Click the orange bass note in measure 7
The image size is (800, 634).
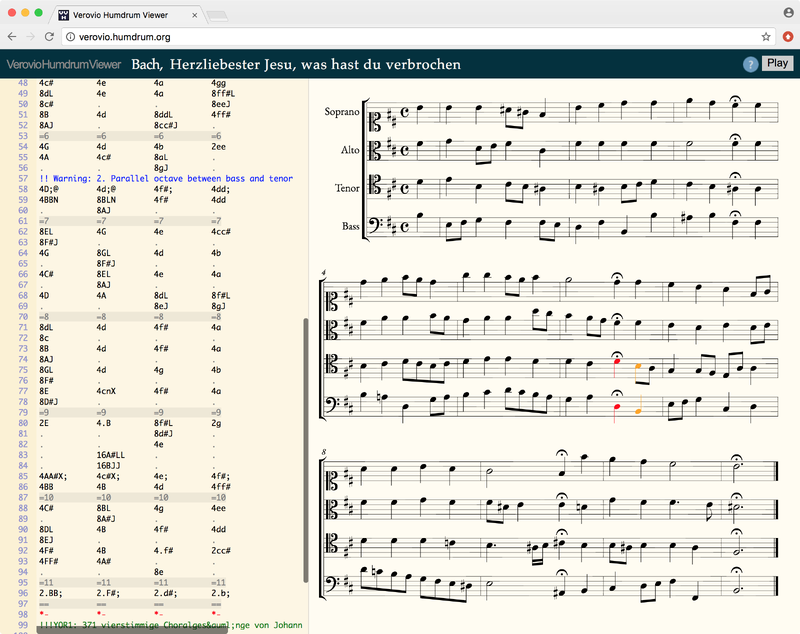coord(639,411)
